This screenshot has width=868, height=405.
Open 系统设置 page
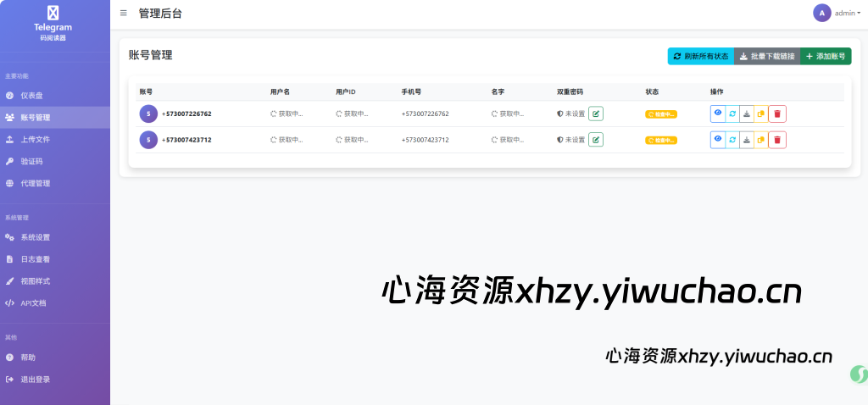[55, 237]
